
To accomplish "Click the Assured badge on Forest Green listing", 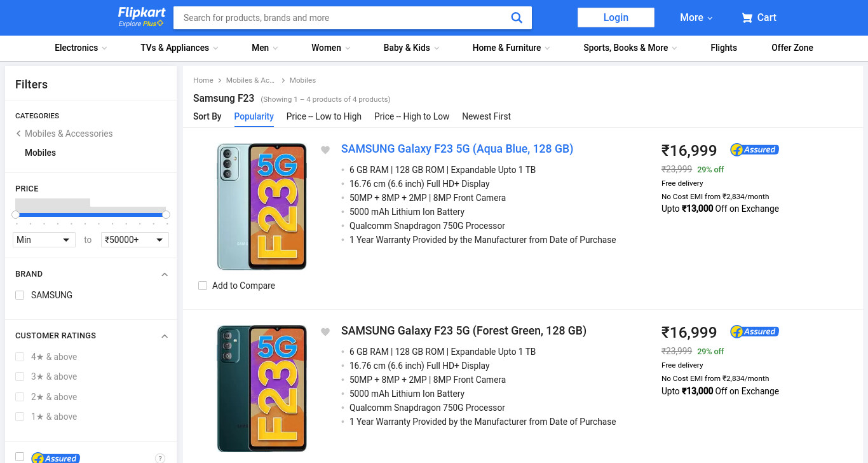I will click(x=754, y=331).
